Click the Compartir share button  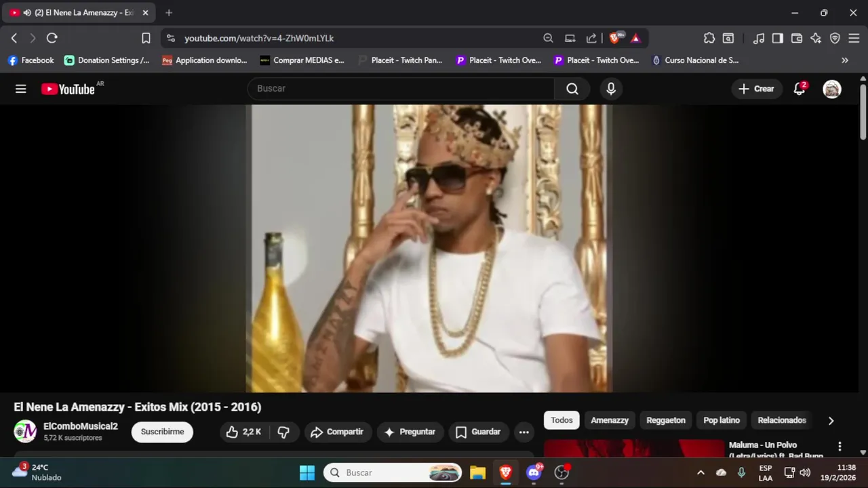click(x=337, y=432)
